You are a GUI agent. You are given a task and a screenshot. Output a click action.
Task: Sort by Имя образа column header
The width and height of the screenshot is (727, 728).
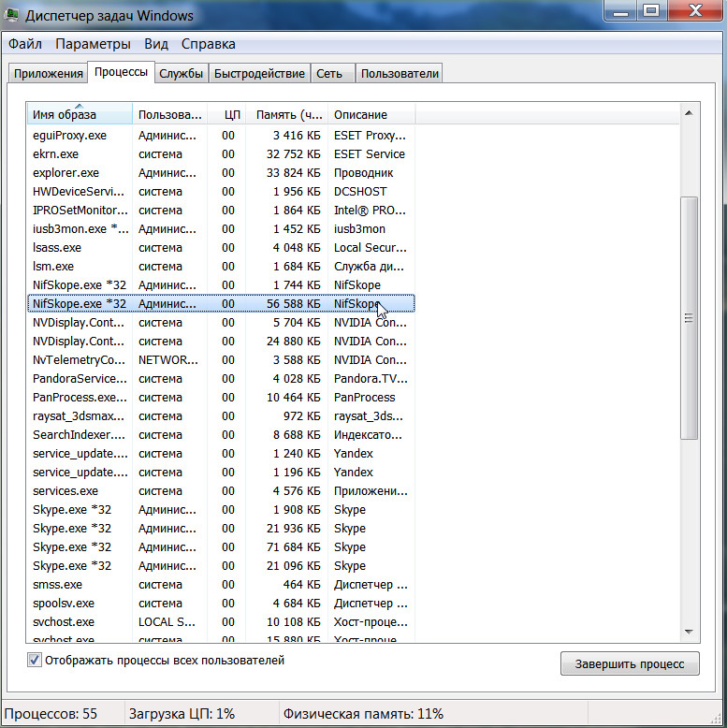(79, 115)
